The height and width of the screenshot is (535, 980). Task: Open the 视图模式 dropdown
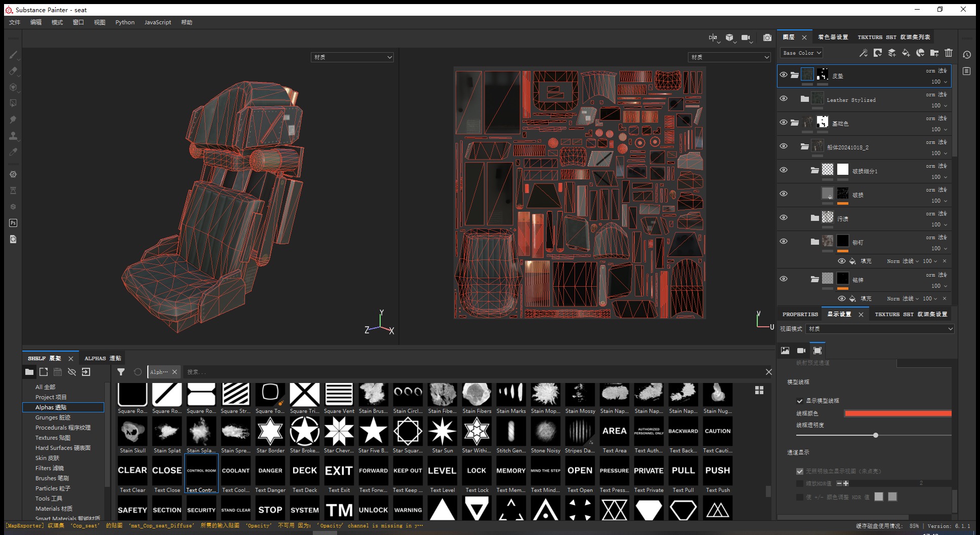(x=880, y=329)
